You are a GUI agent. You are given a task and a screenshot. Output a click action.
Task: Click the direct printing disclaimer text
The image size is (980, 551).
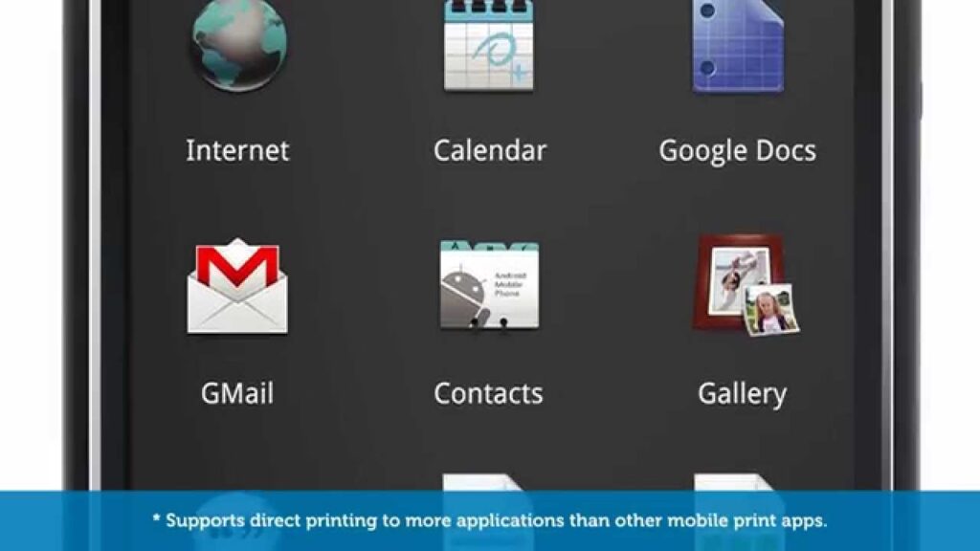click(489, 521)
